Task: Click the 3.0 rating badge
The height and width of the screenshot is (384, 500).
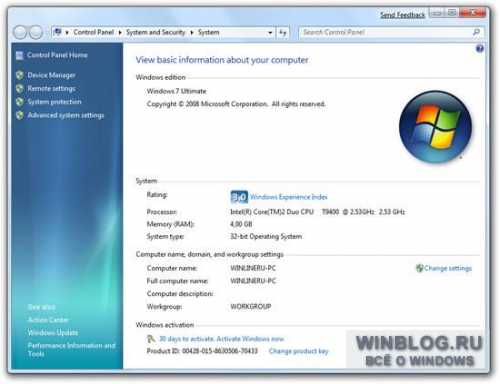Action: pos(239,197)
